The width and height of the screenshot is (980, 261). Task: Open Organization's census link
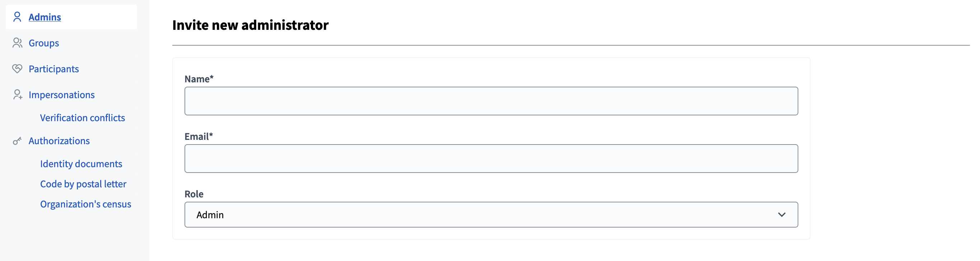point(85,204)
